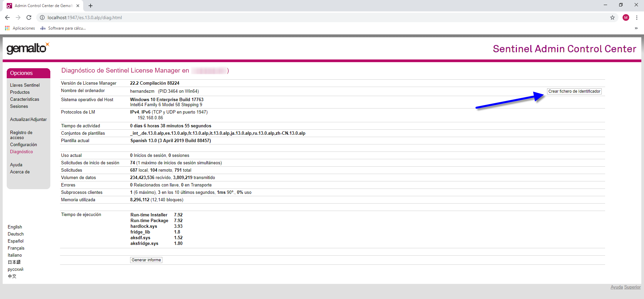Viewport: 644px width, 299px height.
Task: Switch language to Español
Action: 16,241
